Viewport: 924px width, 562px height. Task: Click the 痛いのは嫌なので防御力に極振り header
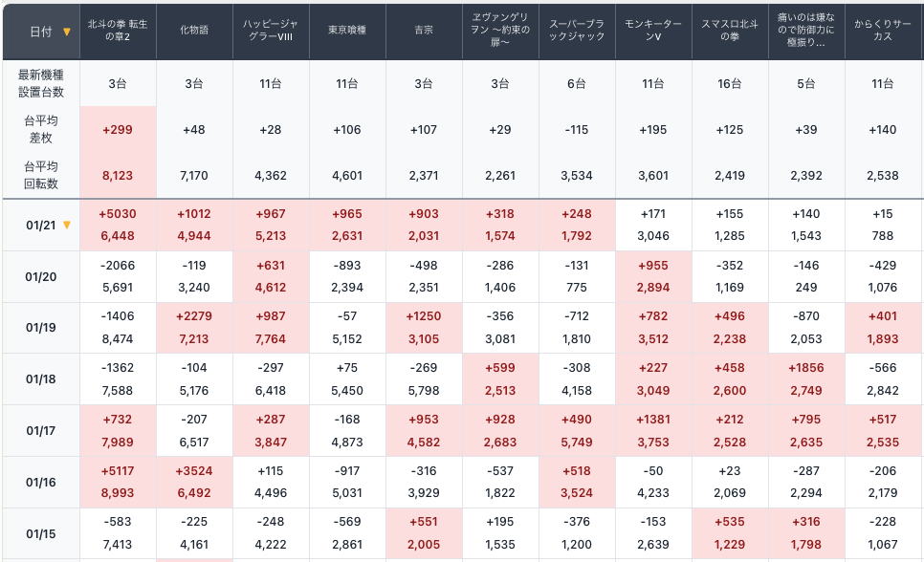click(x=806, y=31)
